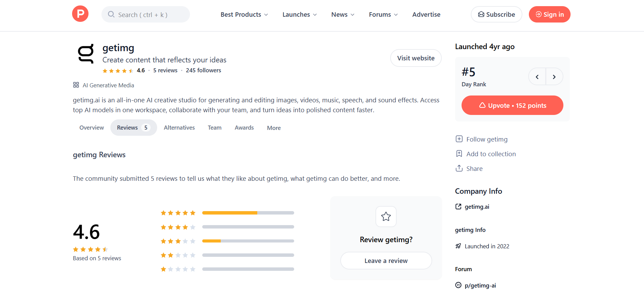644x294 pixels.
Task: Go to next day rank arrow
Action: (554, 77)
